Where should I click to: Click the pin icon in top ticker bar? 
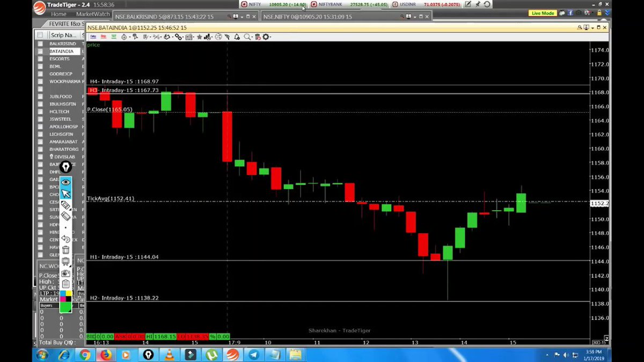pyautogui.click(x=477, y=4)
